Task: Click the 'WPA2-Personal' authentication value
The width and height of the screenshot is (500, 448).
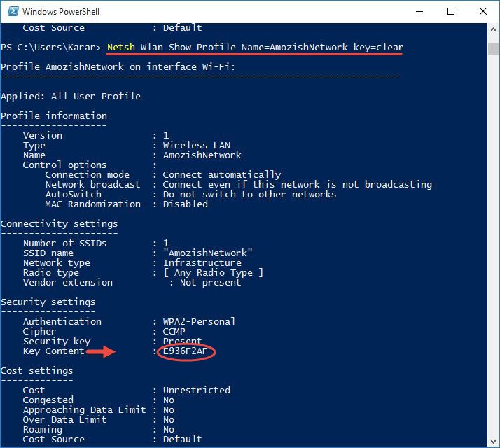Action: tap(200, 322)
